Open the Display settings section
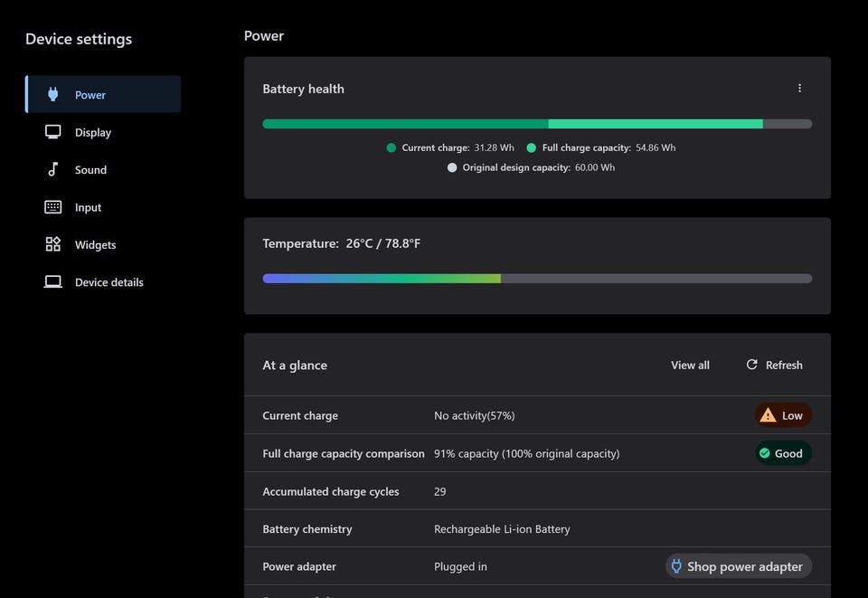This screenshot has height=598, width=868. tap(93, 132)
